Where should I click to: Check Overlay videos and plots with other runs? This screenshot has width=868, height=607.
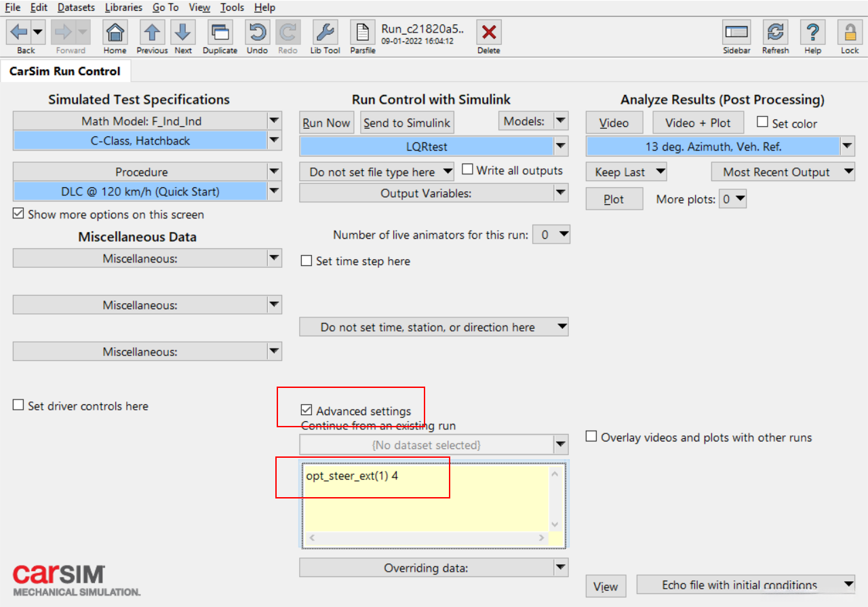[592, 437]
